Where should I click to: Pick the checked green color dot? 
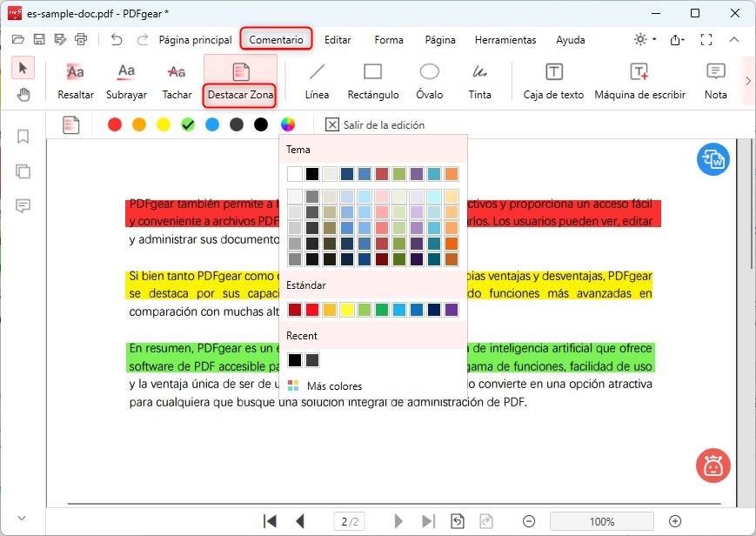(x=188, y=124)
